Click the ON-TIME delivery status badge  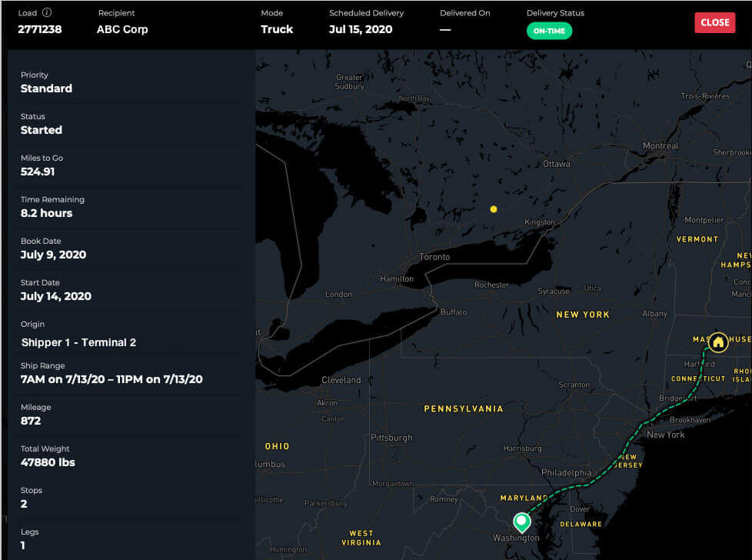click(549, 31)
